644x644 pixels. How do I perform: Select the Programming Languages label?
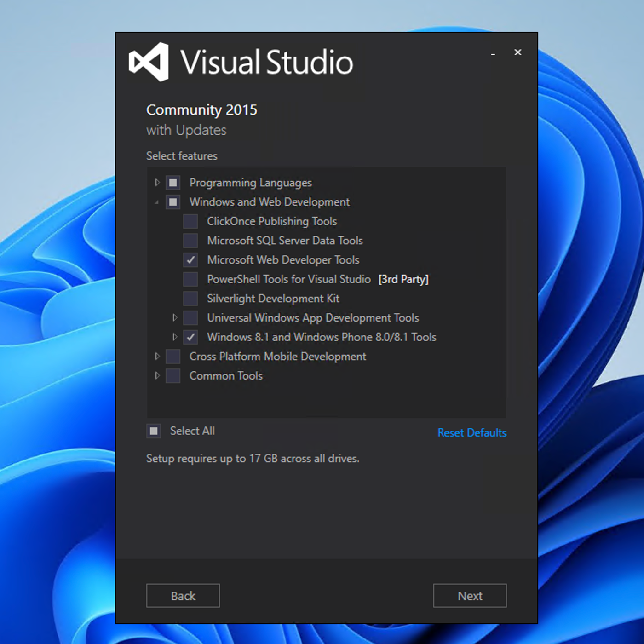pyautogui.click(x=251, y=183)
